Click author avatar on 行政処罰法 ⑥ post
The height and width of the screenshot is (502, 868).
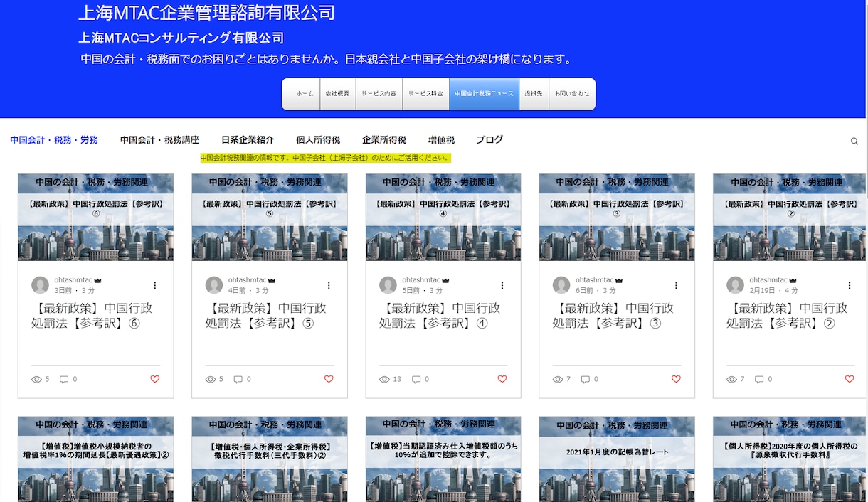[41, 285]
